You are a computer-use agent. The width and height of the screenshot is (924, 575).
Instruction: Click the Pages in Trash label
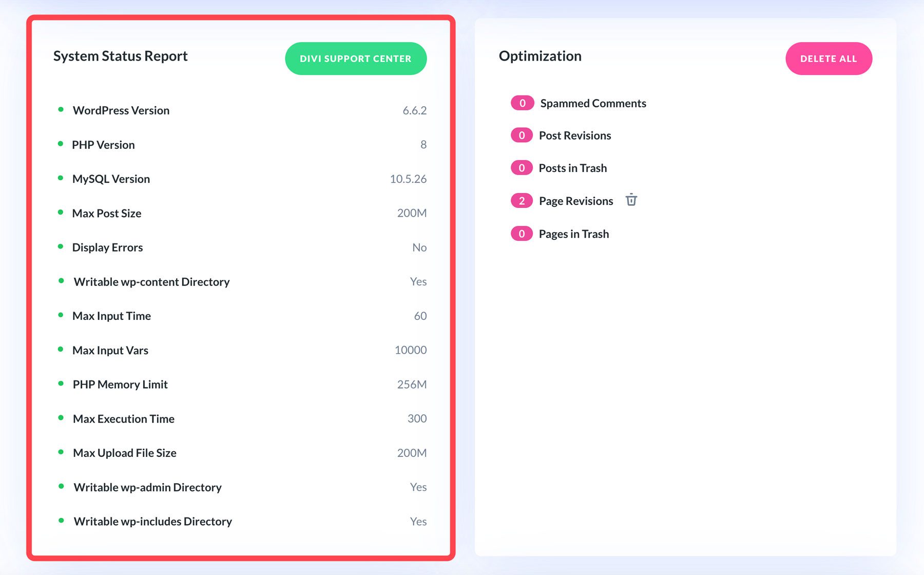point(574,234)
